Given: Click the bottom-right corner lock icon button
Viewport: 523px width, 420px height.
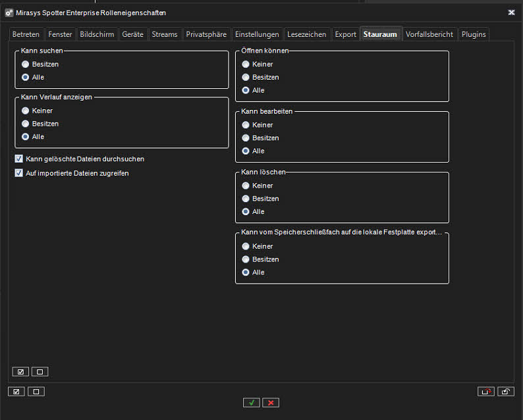Looking at the screenshot, I should tap(505, 391).
